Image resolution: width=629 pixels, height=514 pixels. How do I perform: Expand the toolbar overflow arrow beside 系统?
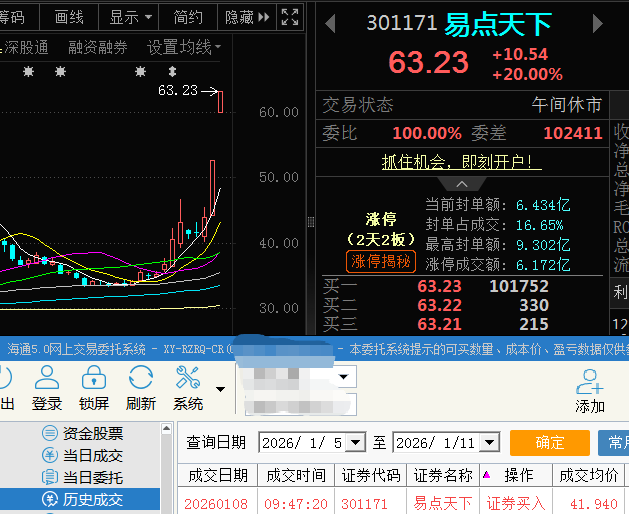[220, 389]
